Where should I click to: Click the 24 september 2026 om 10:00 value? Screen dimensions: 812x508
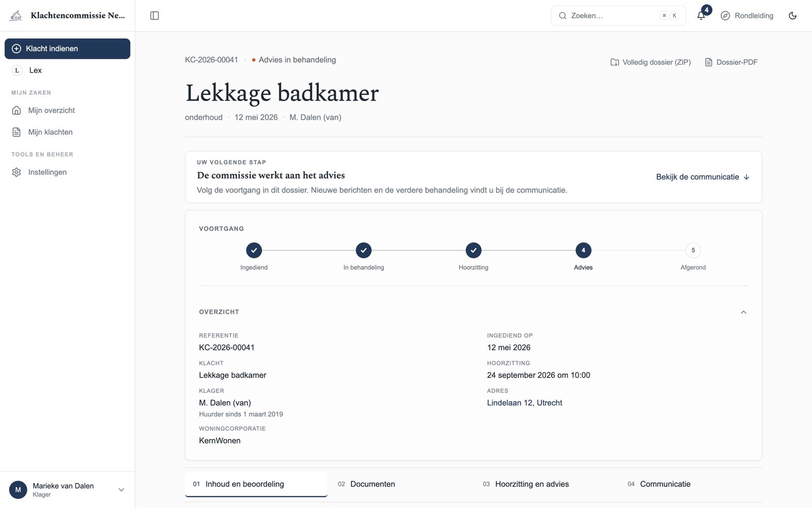click(x=538, y=375)
